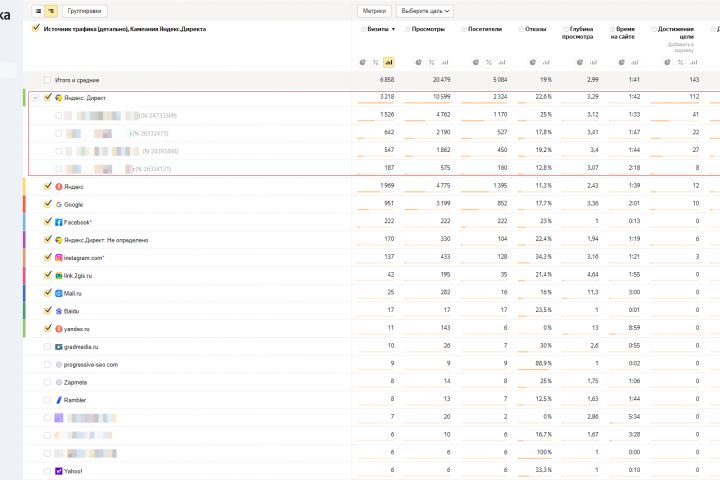Open the Группировки button
Screen dimensions: 720x480
coord(84,10)
